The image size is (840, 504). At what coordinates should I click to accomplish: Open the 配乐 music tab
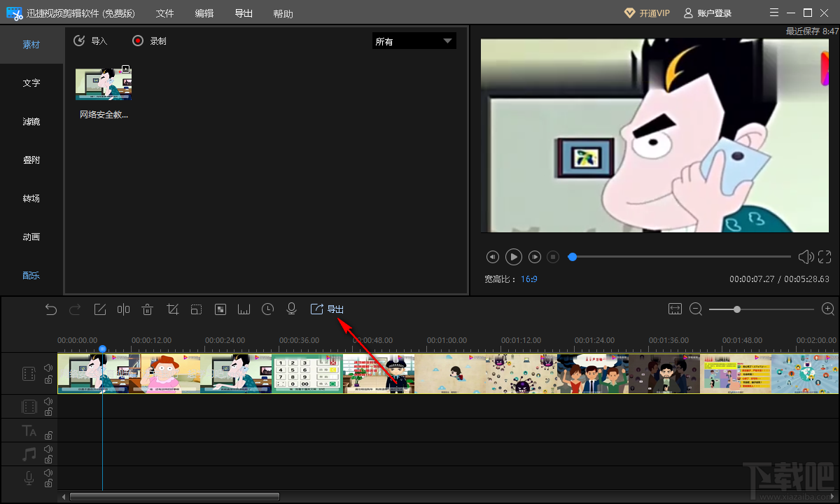tap(31, 276)
